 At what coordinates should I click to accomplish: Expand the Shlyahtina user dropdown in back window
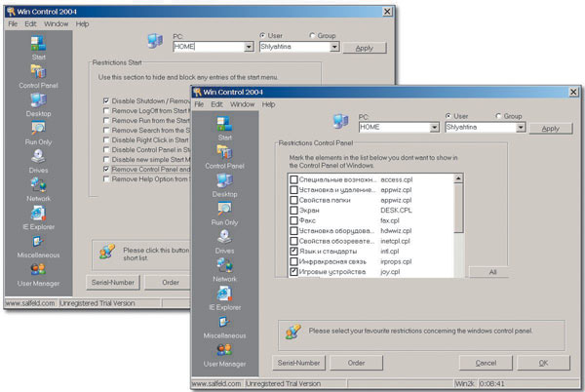pyautogui.click(x=334, y=47)
